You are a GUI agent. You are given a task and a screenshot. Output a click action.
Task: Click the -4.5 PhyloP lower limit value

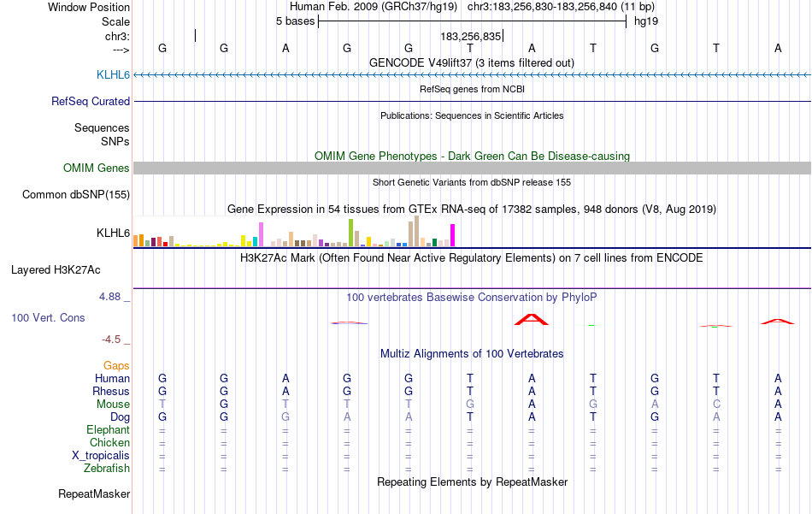pos(111,340)
